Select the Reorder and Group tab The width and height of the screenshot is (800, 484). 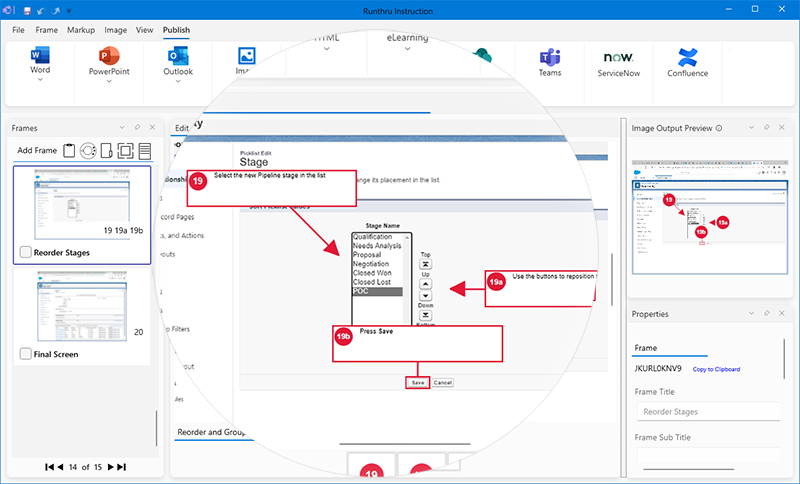click(211, 432)
